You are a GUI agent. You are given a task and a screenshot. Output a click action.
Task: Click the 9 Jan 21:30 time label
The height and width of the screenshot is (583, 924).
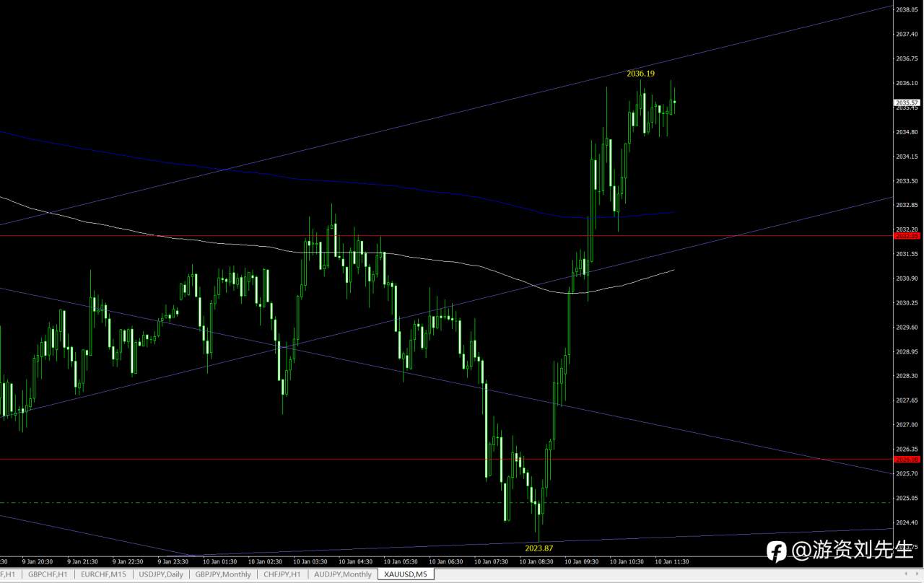coord(83,561)
